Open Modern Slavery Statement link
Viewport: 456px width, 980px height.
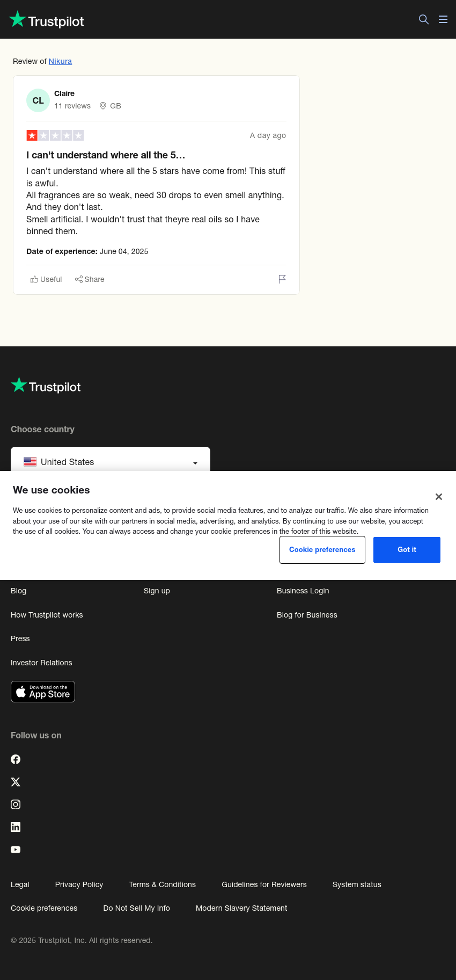[x=241, y=908]
